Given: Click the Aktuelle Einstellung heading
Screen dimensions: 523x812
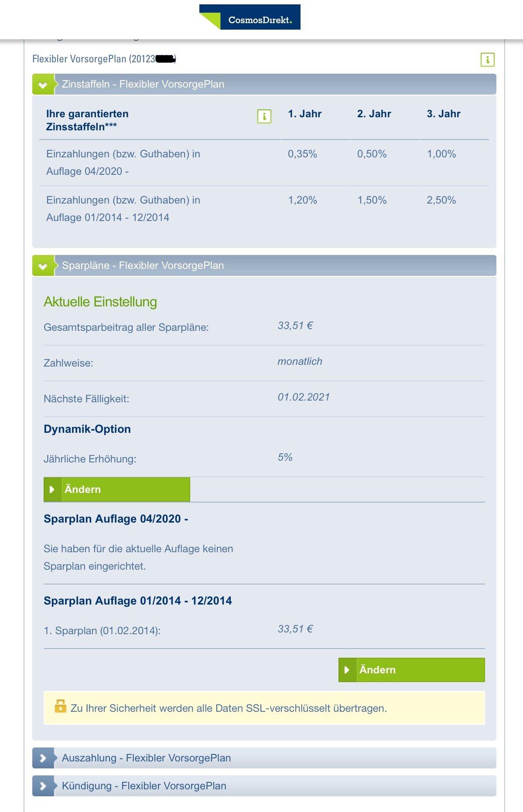Looking at the screenshot, I should (100, 302).
